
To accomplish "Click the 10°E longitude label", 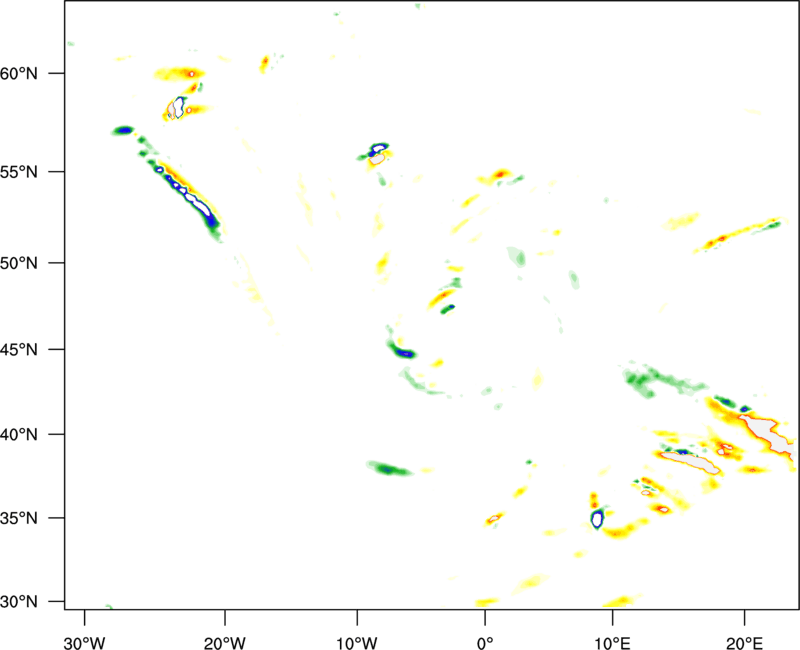I will (x=612, y=643).
